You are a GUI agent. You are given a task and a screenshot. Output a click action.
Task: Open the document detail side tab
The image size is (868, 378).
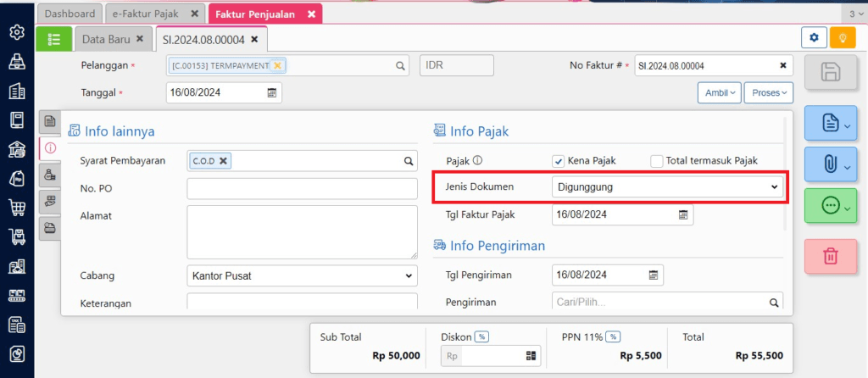click(50, 120)
